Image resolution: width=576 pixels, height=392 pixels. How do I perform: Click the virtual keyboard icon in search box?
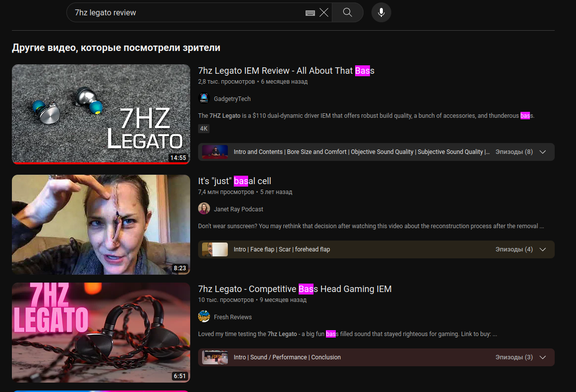[310, 13]
